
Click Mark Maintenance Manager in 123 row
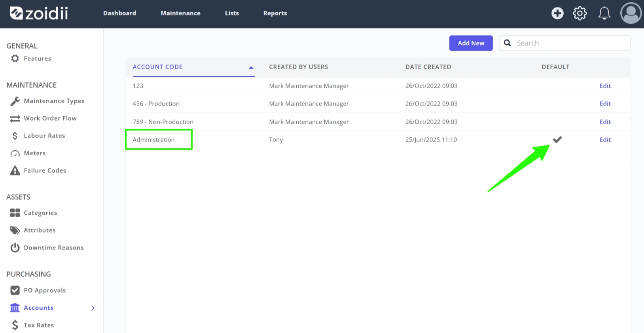(309, 86)
